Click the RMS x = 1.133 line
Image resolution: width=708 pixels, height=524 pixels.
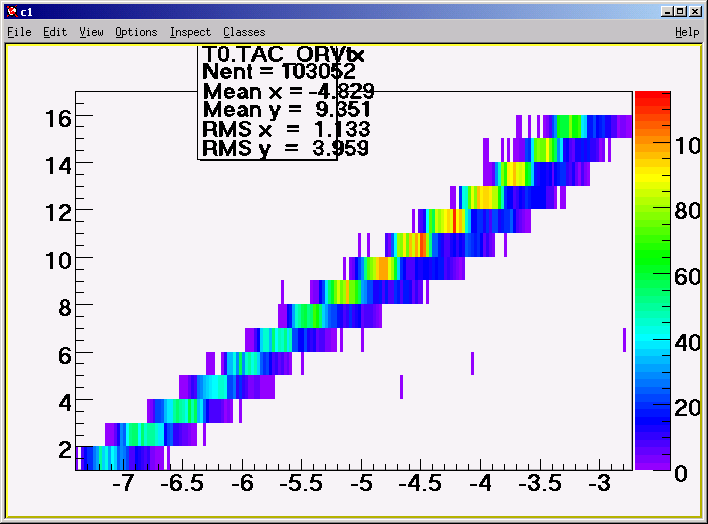click(286, 129)
